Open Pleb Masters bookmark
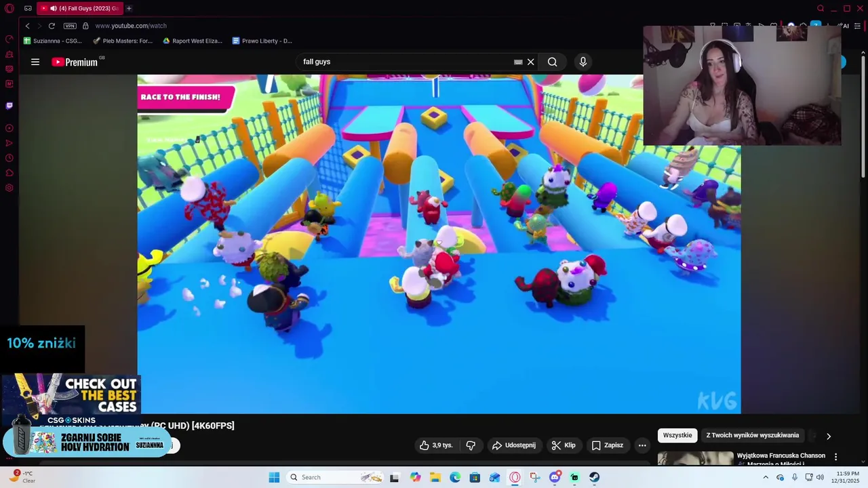The width and height of the screenshot is (868, 488). click(123, 41)
